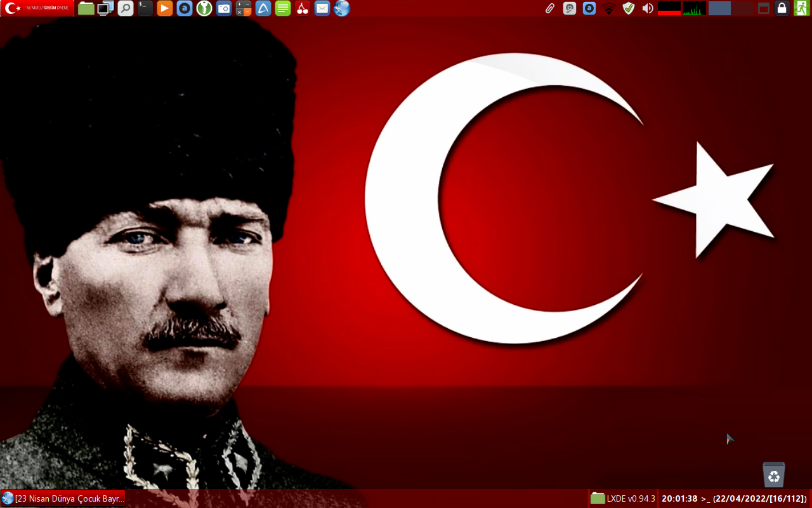Launch the cherry icon application
The image size is (812, 508).
[303, 8]
